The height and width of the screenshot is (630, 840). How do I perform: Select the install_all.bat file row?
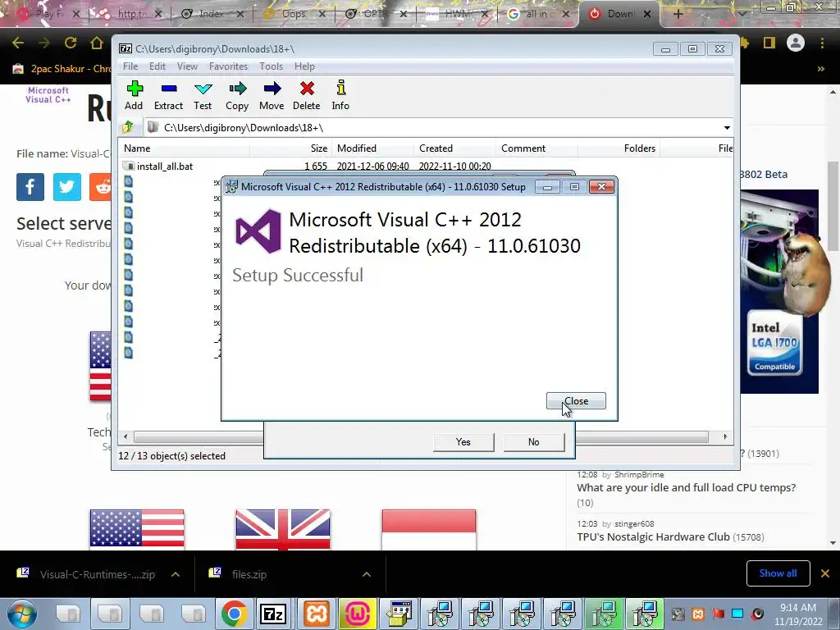pos(307,166)
